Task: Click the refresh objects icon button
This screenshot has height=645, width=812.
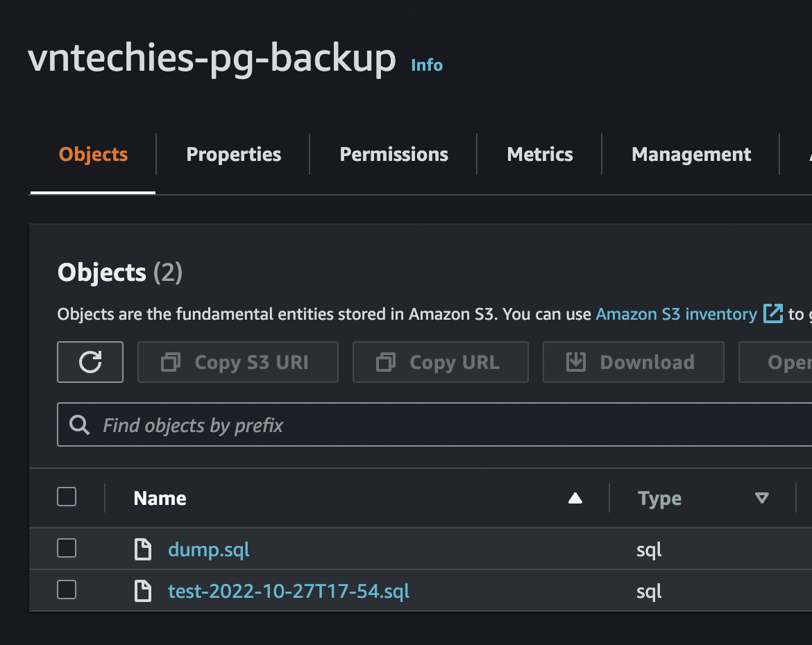Action: (x=90, y=362)
